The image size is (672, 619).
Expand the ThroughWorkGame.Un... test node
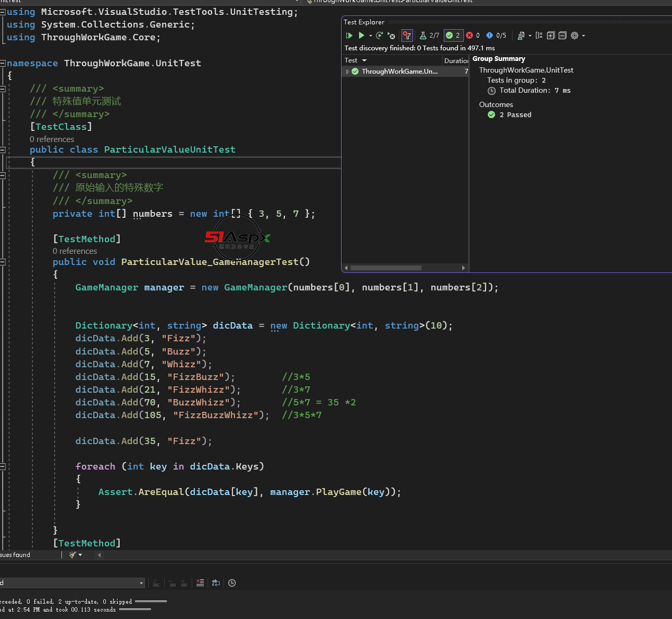coord(347,72)
